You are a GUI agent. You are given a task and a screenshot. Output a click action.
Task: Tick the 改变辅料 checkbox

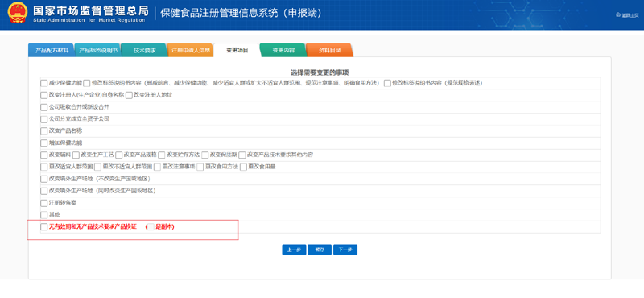[44, 155]
